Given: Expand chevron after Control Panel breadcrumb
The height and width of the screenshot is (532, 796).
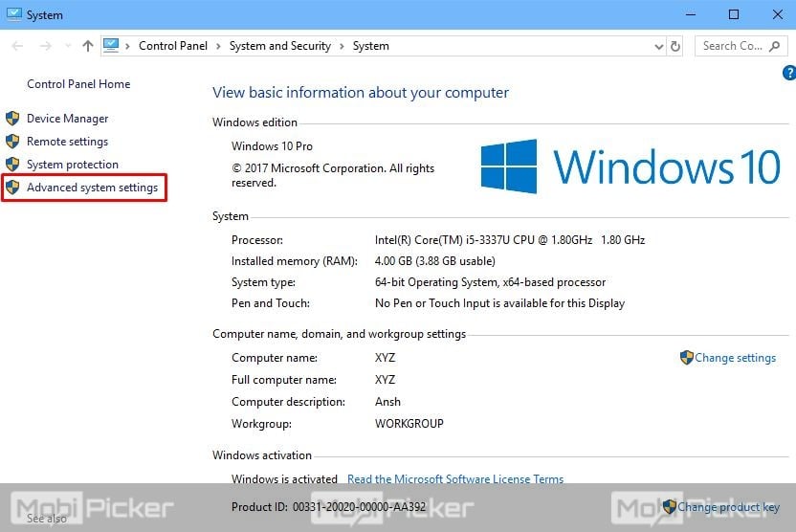Looking at the screenshot, I should tap(218, 46).
